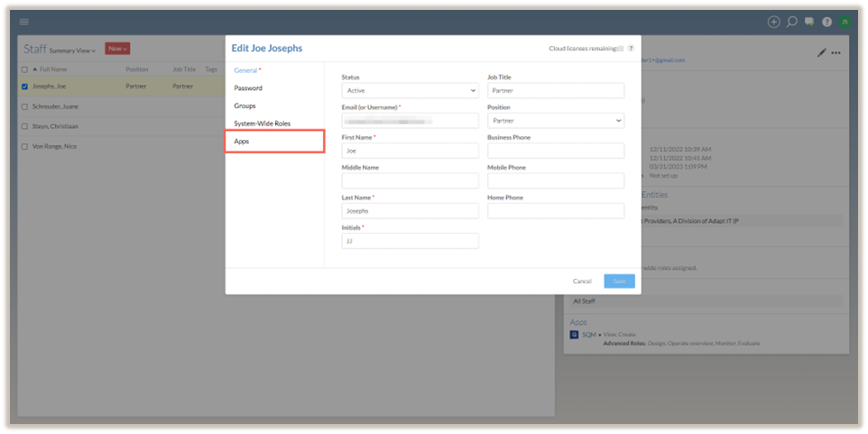Expand the Status dropdown
Viewport: 868px width, 434px height.
click(x=410, y=90)
